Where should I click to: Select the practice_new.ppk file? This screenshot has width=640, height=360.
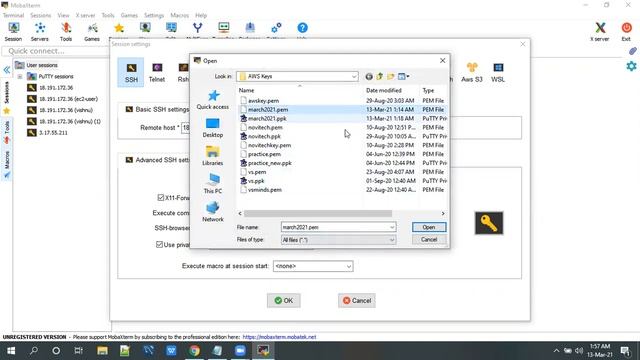pos(269,163)
